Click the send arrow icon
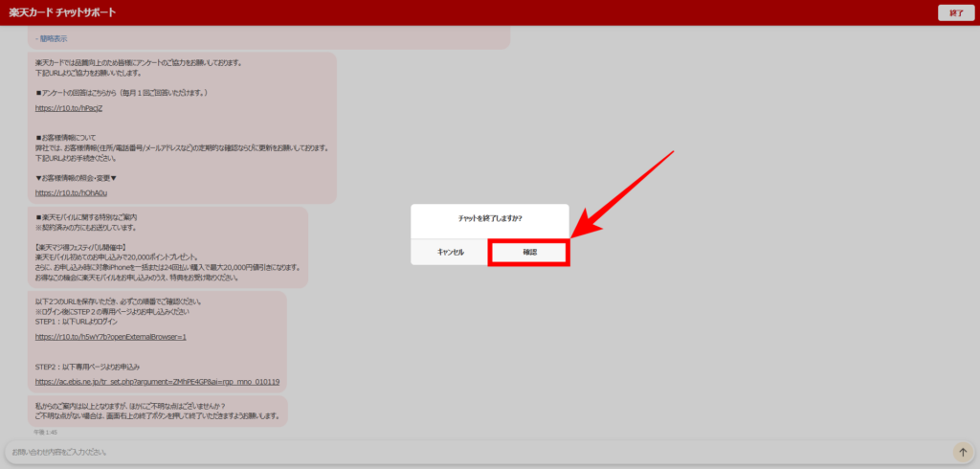The image size is (980, 469). (x=962, y=452)
